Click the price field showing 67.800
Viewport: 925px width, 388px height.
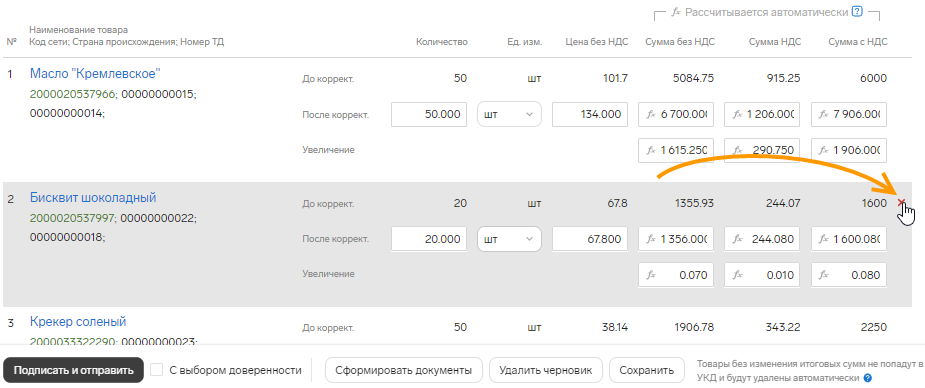click(x=590, y=239)
